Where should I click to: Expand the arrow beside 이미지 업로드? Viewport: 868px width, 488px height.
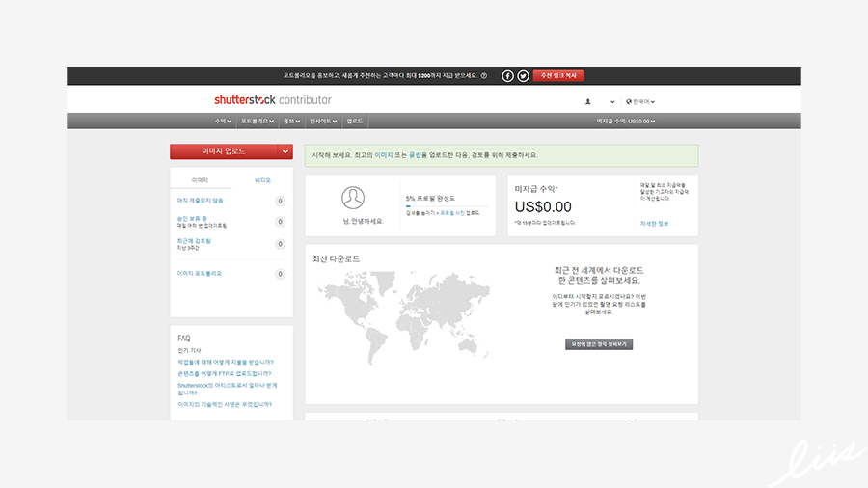point(285,151)
